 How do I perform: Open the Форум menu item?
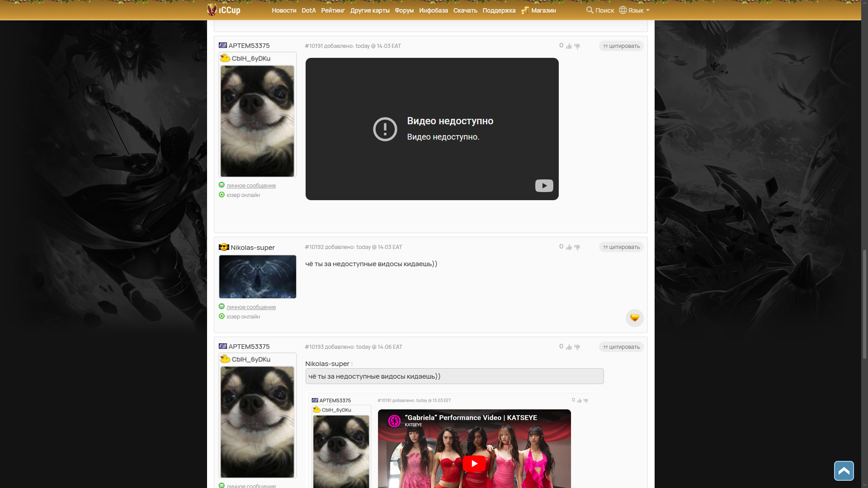coord(404,10)
